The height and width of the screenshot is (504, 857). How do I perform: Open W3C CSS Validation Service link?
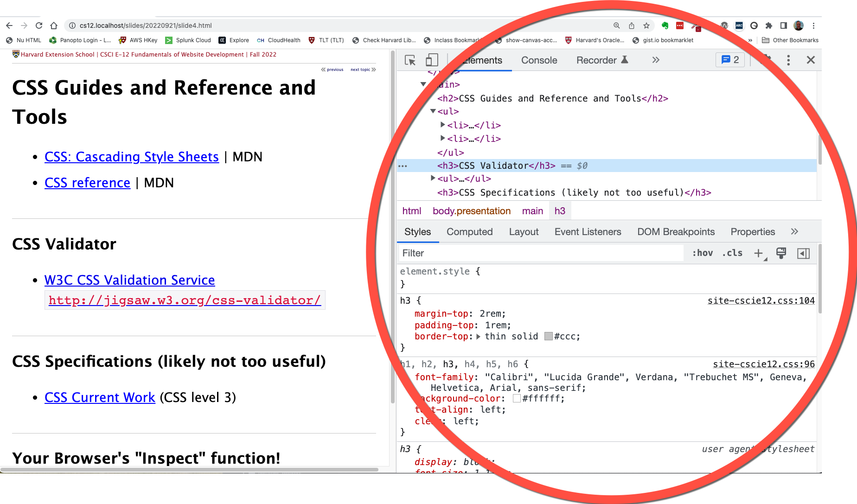tap(129, 280)
